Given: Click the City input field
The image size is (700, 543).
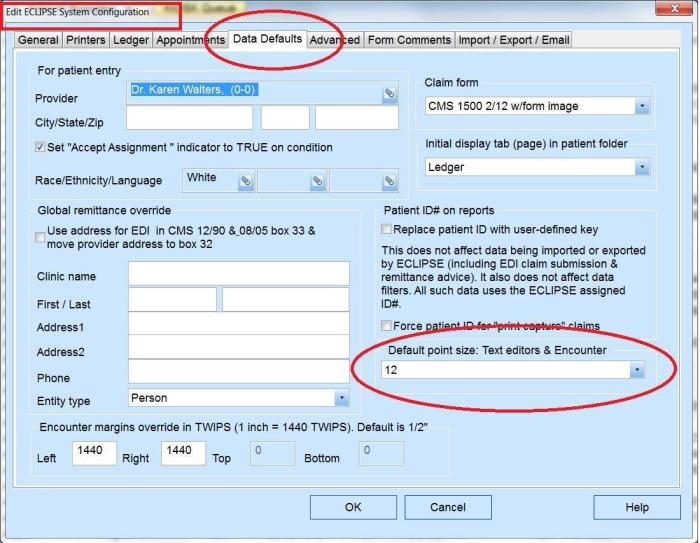Looking at the screenshot, I should click(190, 117).
